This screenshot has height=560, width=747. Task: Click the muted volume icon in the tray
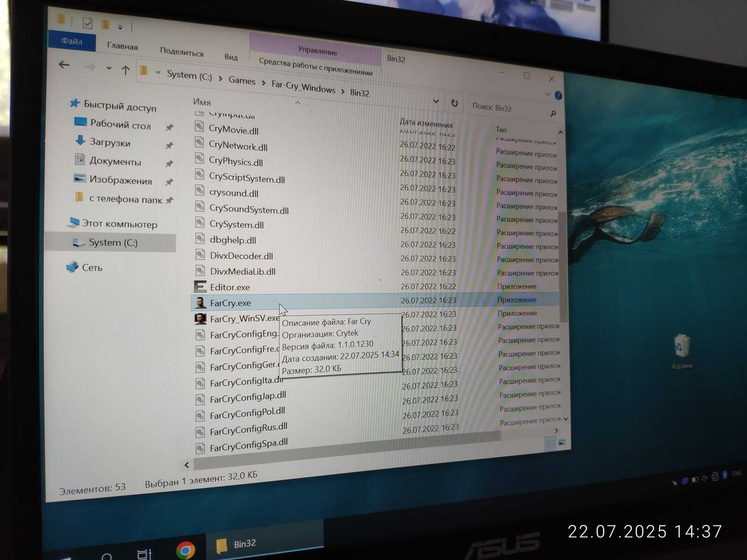click(x=705, y=477)
